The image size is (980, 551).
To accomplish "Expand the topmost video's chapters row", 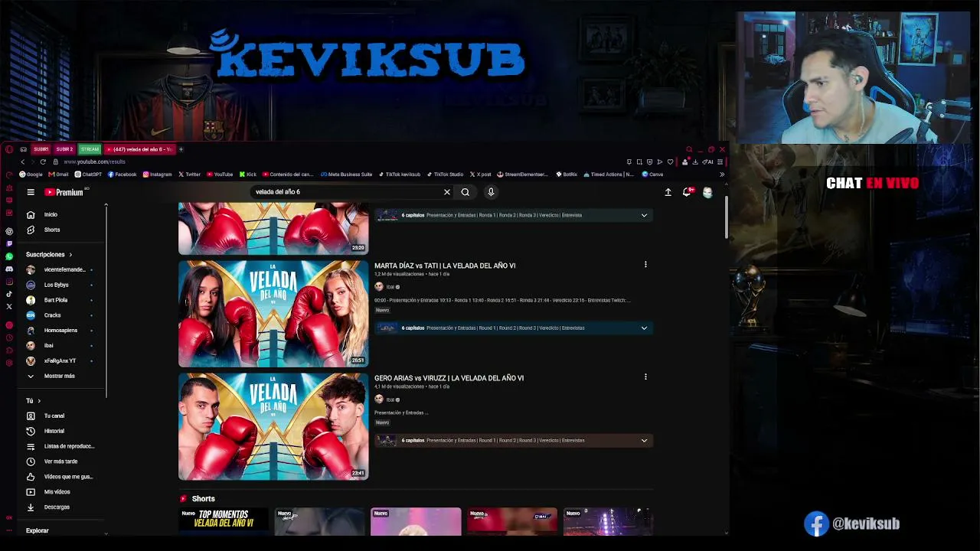I will pos(644,215).
